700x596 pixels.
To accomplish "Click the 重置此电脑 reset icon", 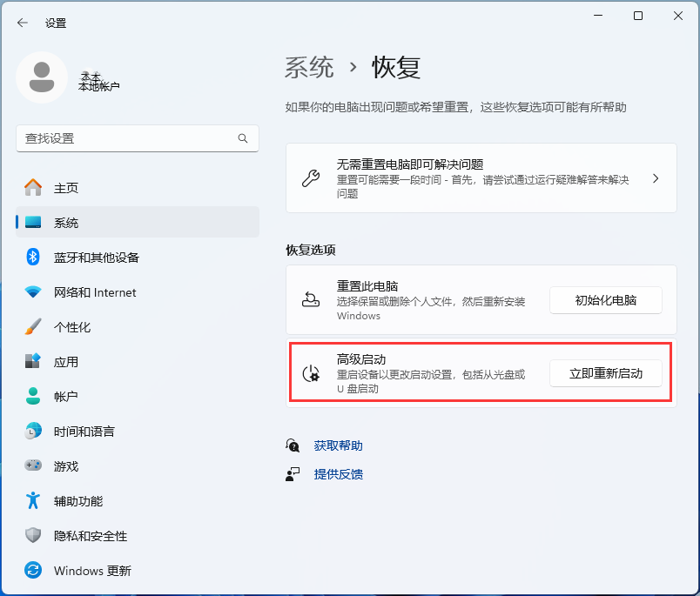I will [x=313, y=300].
